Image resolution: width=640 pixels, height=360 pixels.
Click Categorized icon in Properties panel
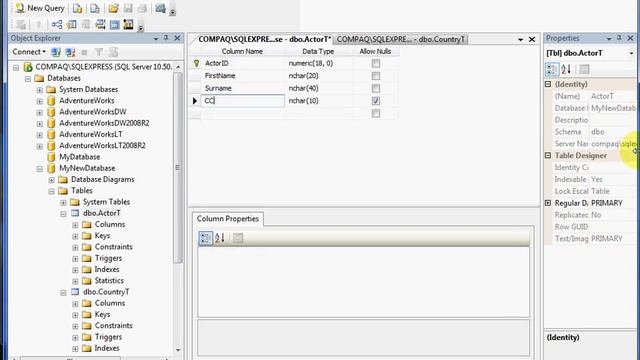point(552,69)
